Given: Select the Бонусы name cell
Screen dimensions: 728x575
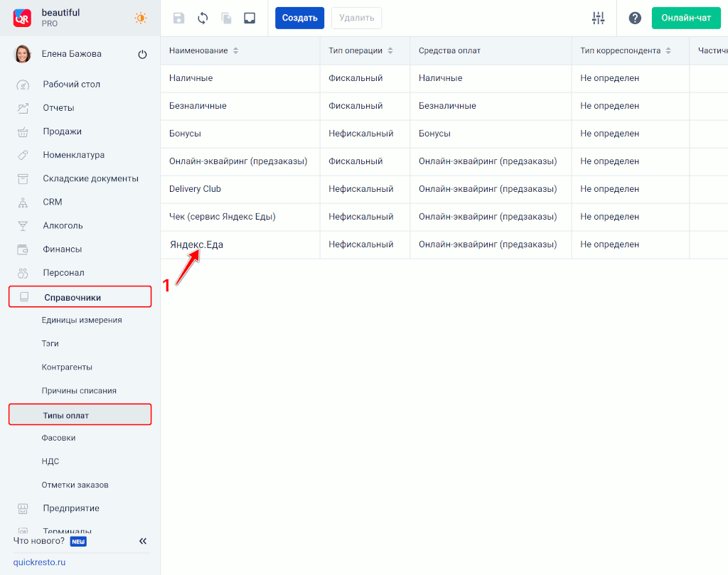Looking at the screenshot, I should coord(240,134).
